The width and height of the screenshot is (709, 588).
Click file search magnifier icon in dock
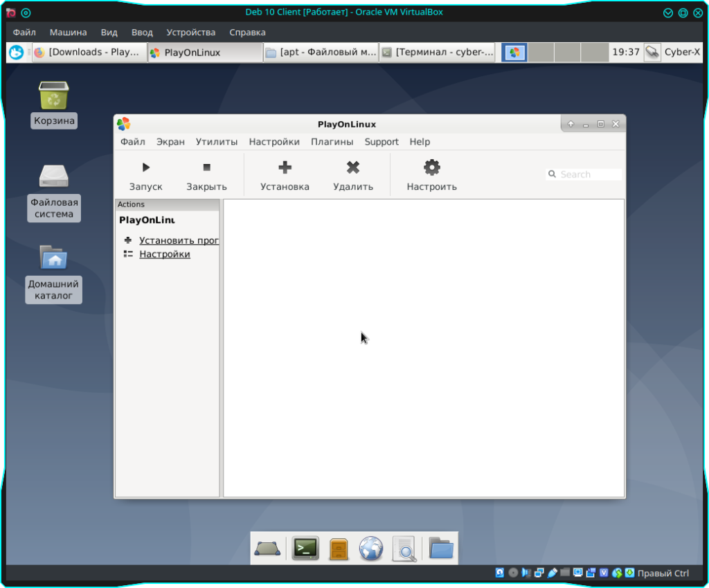pos(404,549)
